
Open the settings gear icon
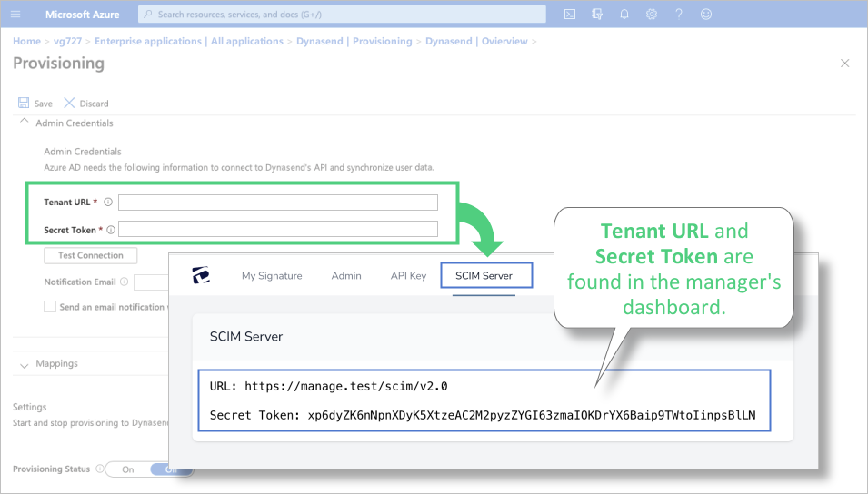pos(652,15)
